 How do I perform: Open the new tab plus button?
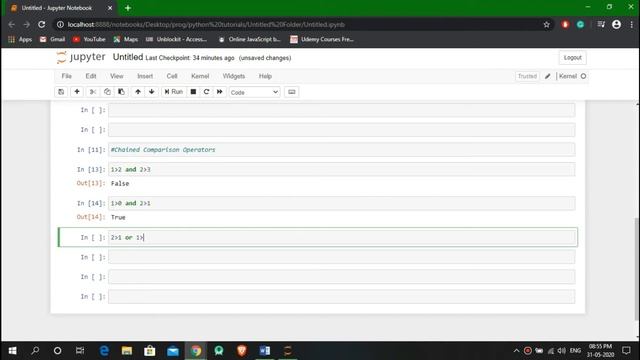click(128, 8)
